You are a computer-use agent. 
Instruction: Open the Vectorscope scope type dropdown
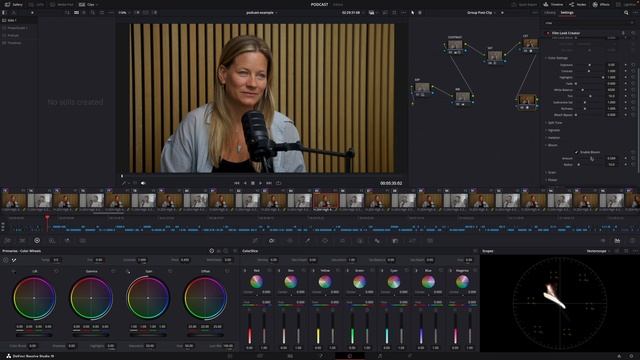pyautogui.click(x=598, y=251)
